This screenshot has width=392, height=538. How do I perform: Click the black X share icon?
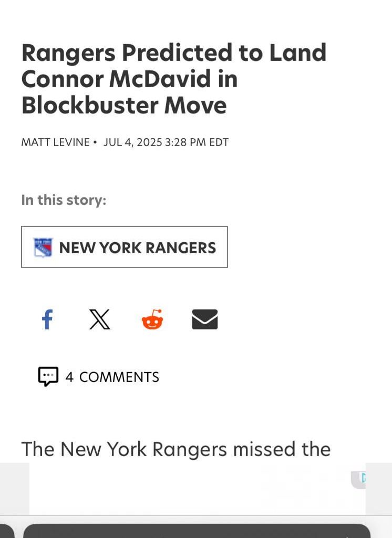point(99,319)
